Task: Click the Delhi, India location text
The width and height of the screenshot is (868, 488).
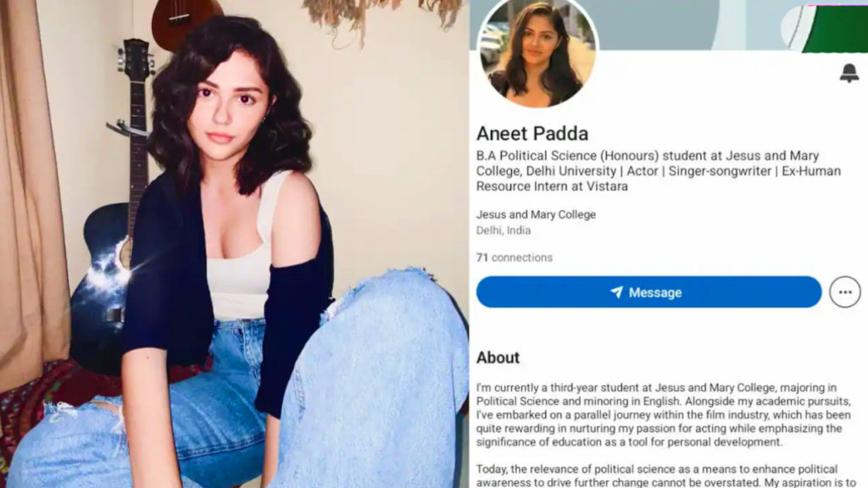Action: pos(504,230)
